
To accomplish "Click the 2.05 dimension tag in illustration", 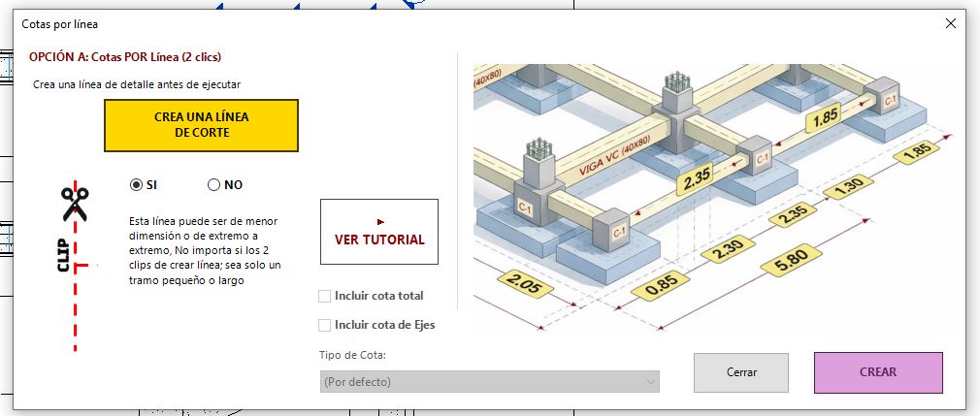I will 525,285.
